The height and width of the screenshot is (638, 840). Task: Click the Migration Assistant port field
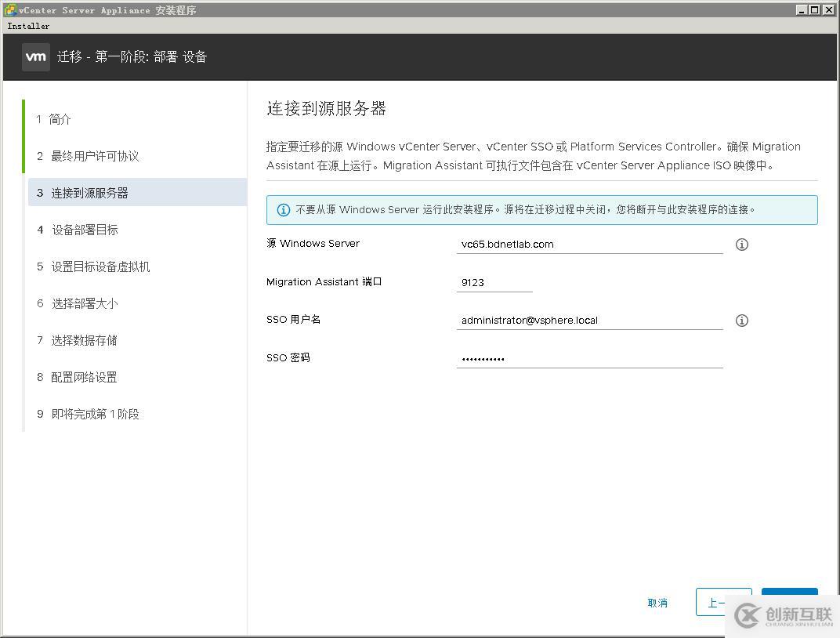click(x=494, y=283)
